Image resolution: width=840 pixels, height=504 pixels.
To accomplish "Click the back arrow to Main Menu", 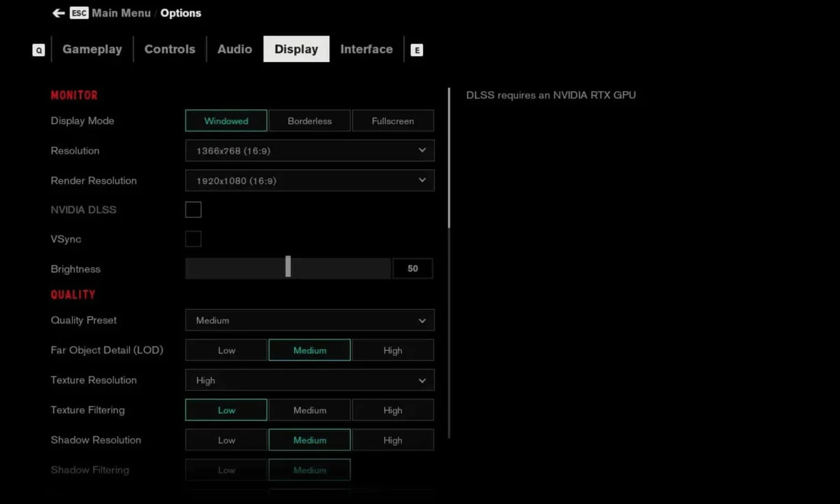I will click(x=58, y=13).
